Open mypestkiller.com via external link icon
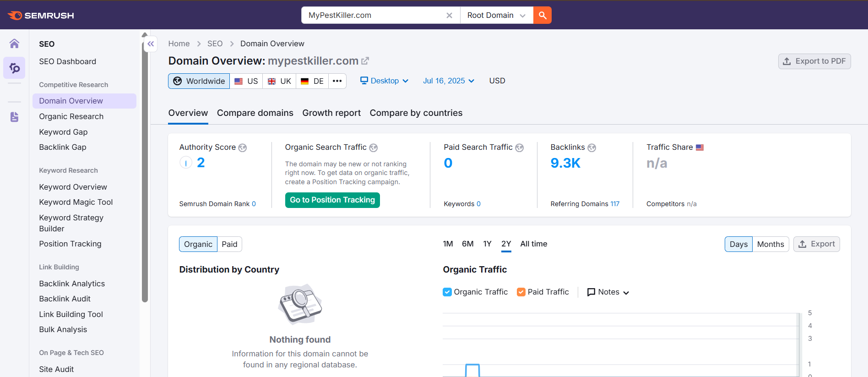 tap(365, 61)
